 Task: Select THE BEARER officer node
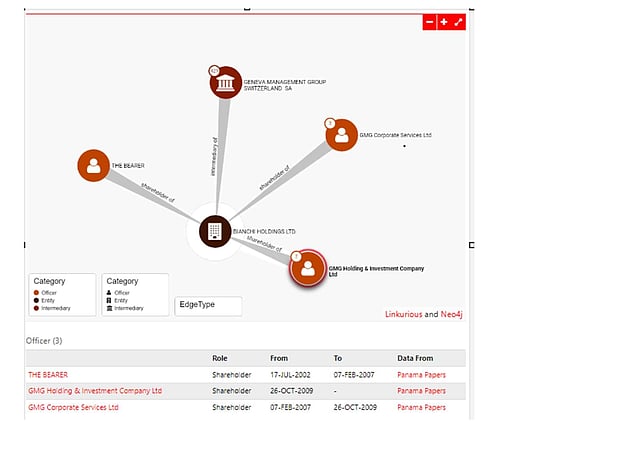click(x=93, y=166)
